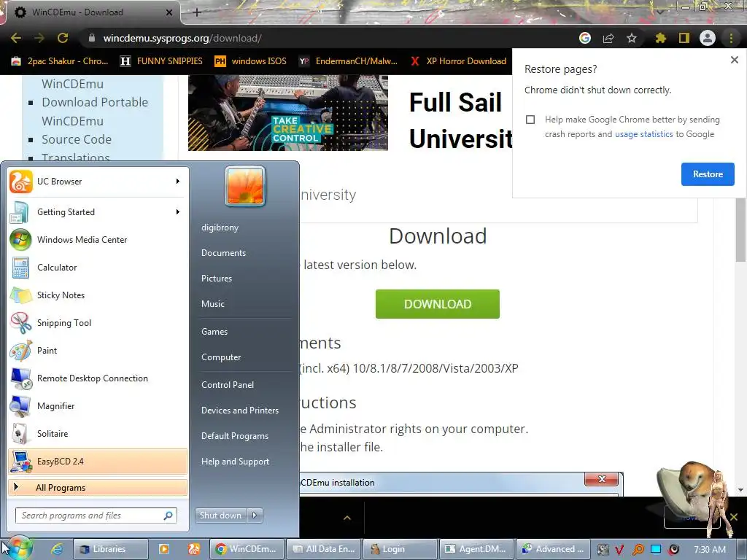Click Restore button in Chrome popup
Viewport: 747px width, 560px height.
point(708,174)
